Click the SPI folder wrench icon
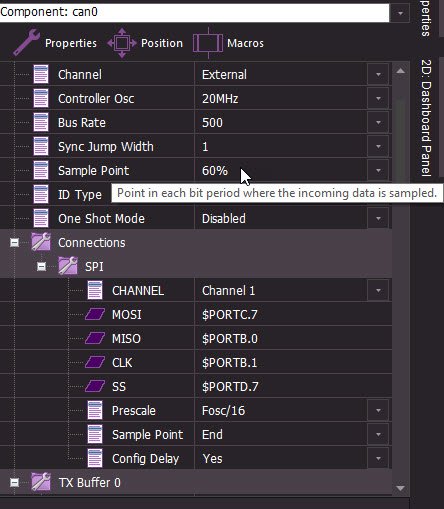The image size is (444, 509). [68, 266]
